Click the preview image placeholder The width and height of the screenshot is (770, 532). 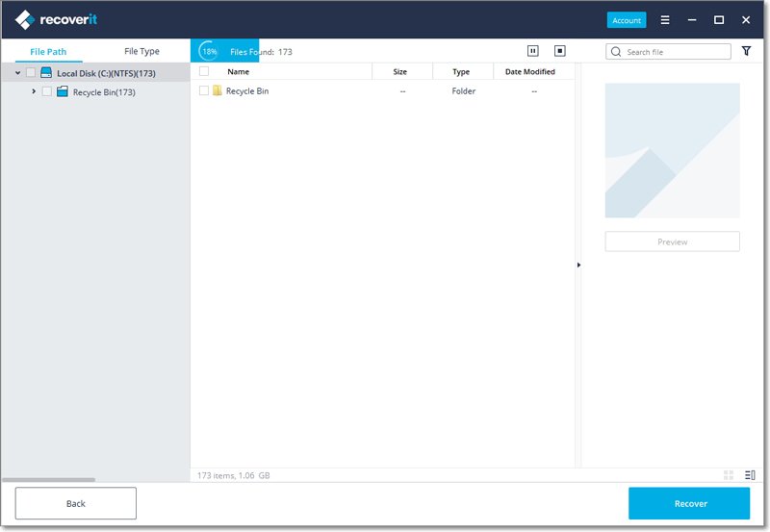coord(672,150)
